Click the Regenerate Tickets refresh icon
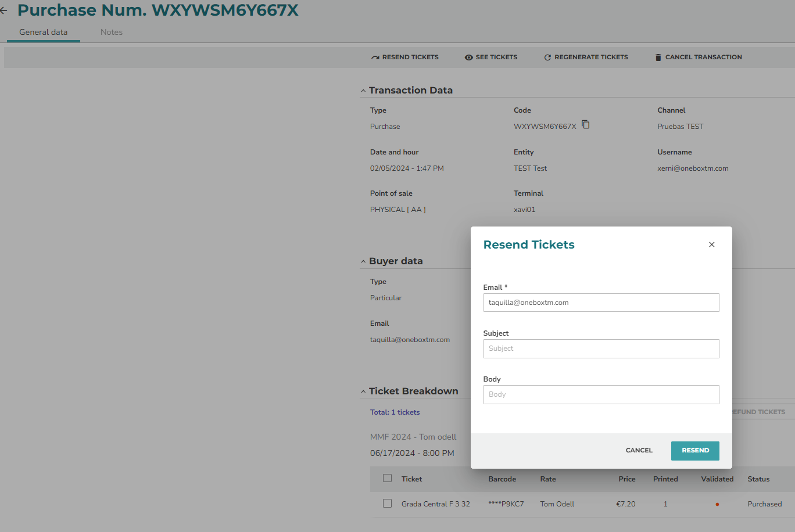 click(547, 57)
